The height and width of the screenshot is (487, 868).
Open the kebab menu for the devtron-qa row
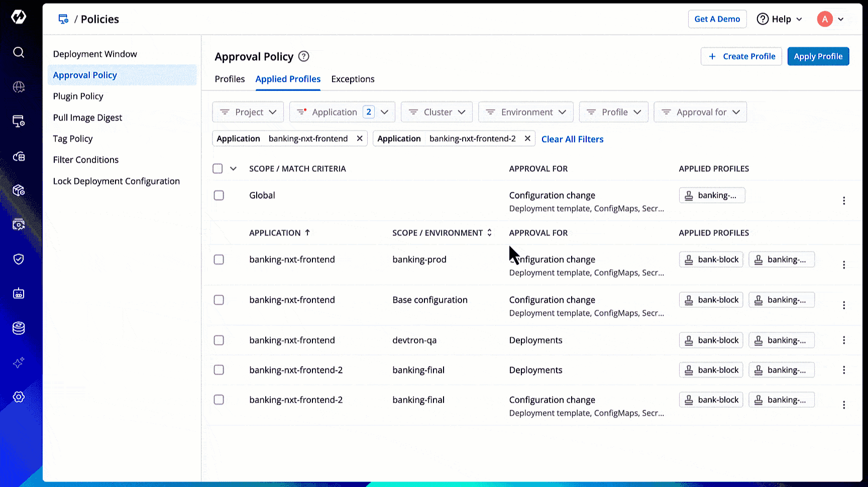click(x=844, y=340)
